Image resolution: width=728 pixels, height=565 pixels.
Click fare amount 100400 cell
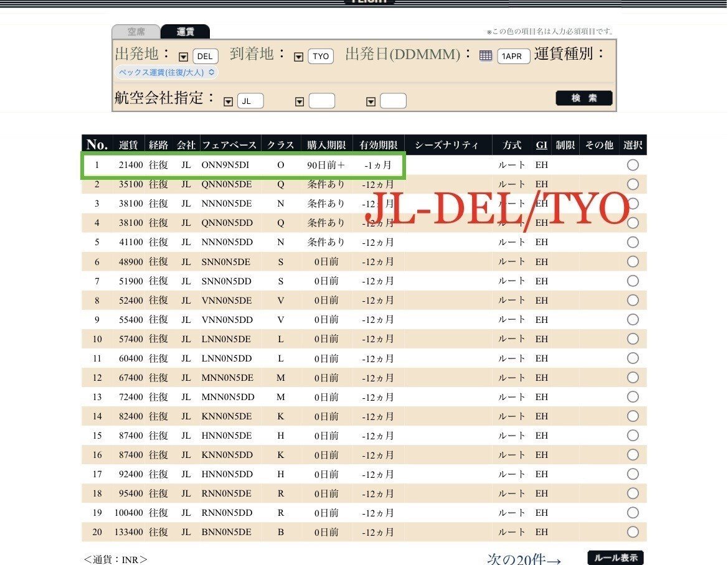[x=129, y=513]
